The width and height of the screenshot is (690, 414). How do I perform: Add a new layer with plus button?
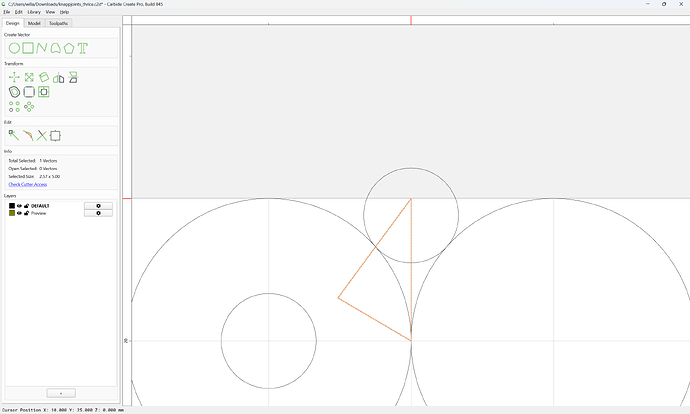[61, 393]
